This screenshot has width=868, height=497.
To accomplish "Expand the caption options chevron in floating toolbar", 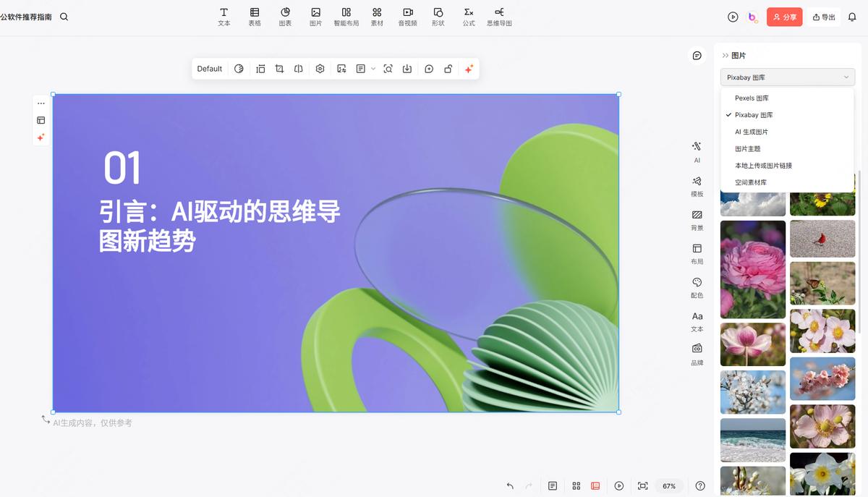I will pyautogui.click(x=373, y=69).
